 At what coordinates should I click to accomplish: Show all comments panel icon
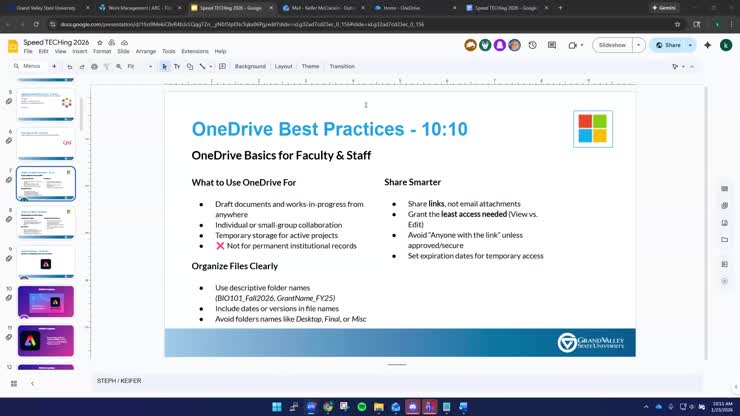(552, 45)
